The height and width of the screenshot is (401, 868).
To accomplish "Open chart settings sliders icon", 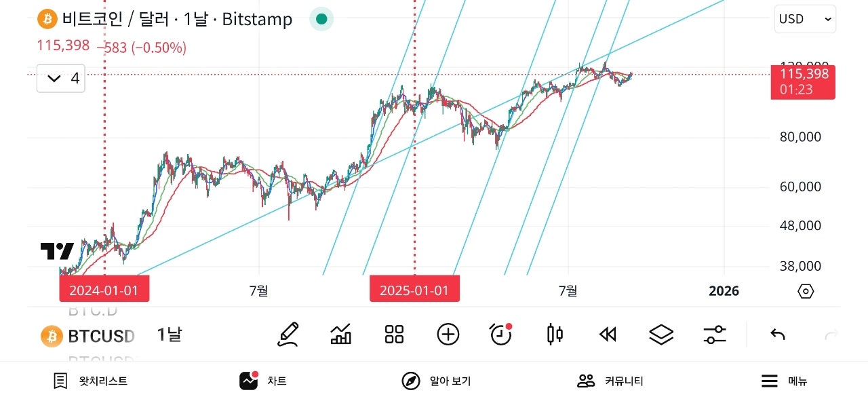I will point(715,334).
